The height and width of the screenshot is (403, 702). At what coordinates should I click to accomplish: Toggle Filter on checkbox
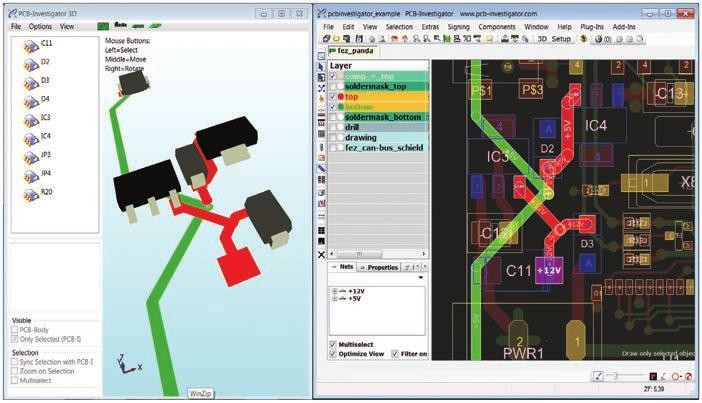pos(395,354)
